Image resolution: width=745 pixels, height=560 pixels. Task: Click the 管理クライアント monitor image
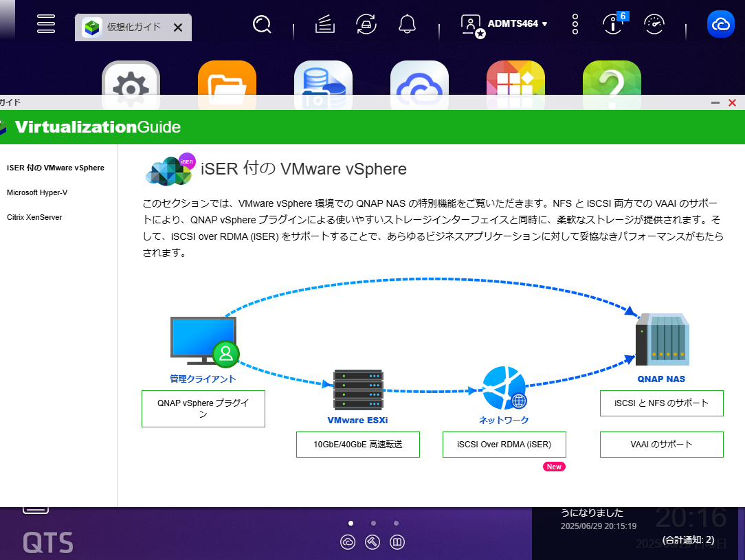click(x=205, y=341)
